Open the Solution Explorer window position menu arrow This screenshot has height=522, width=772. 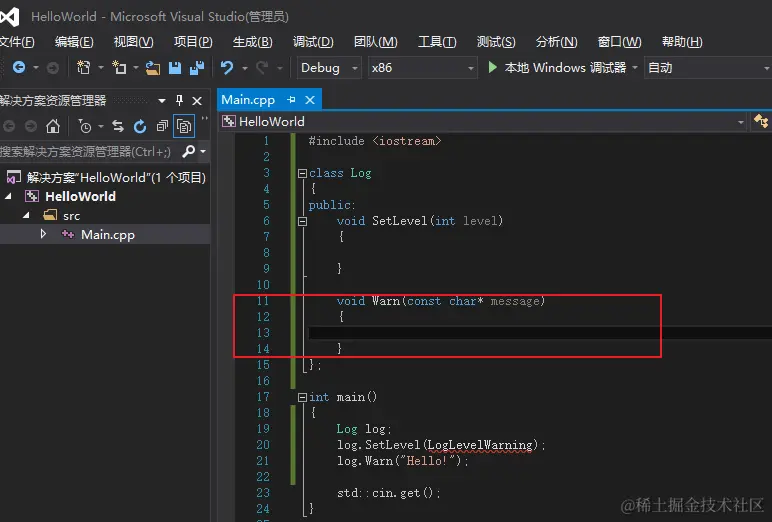(161, 101)
